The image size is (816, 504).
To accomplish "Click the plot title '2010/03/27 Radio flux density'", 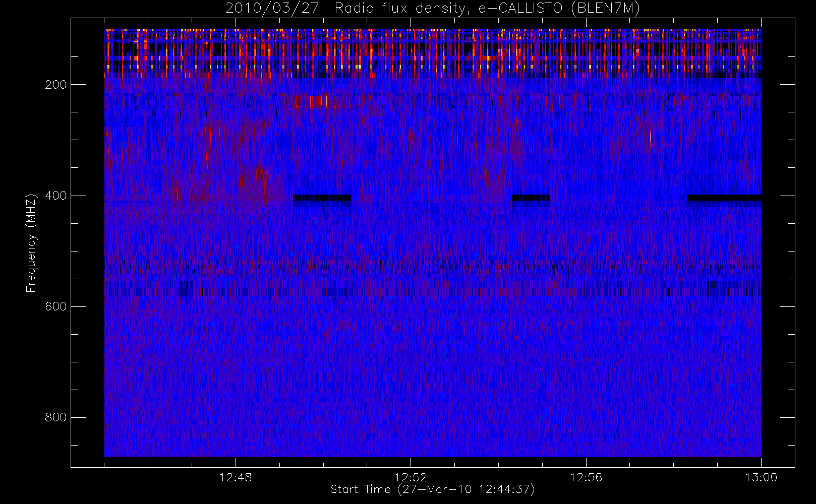I will 433,9.
